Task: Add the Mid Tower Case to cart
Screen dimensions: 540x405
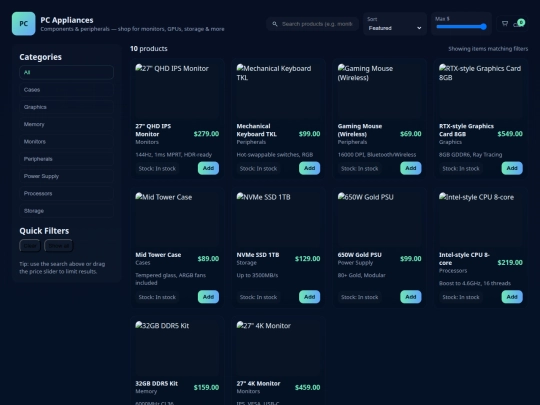Action: click(x=208, y=297)
